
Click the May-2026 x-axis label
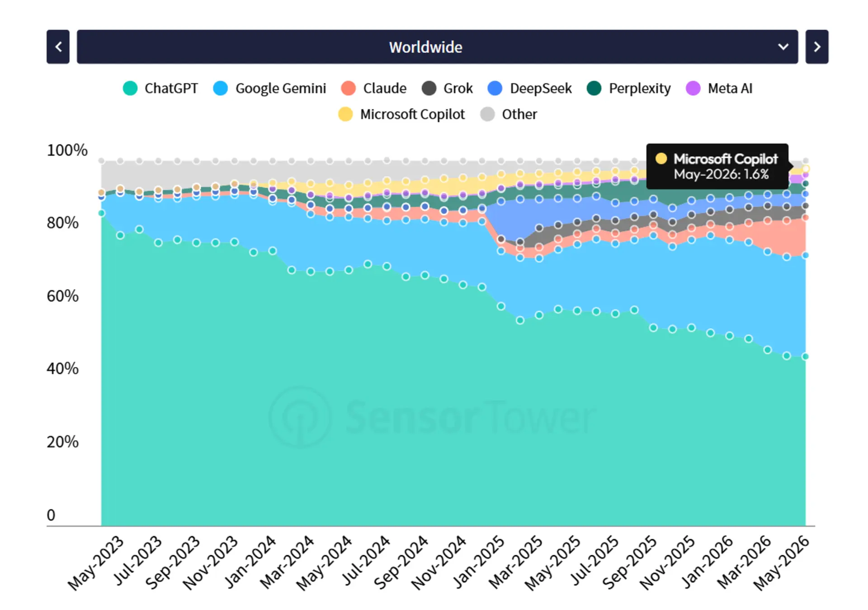point(782,563)
